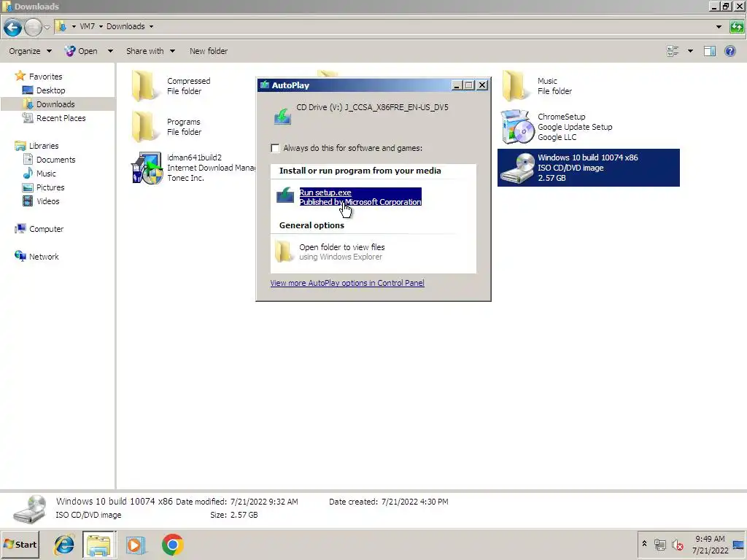Create a New folder

[x=208, y=51]
